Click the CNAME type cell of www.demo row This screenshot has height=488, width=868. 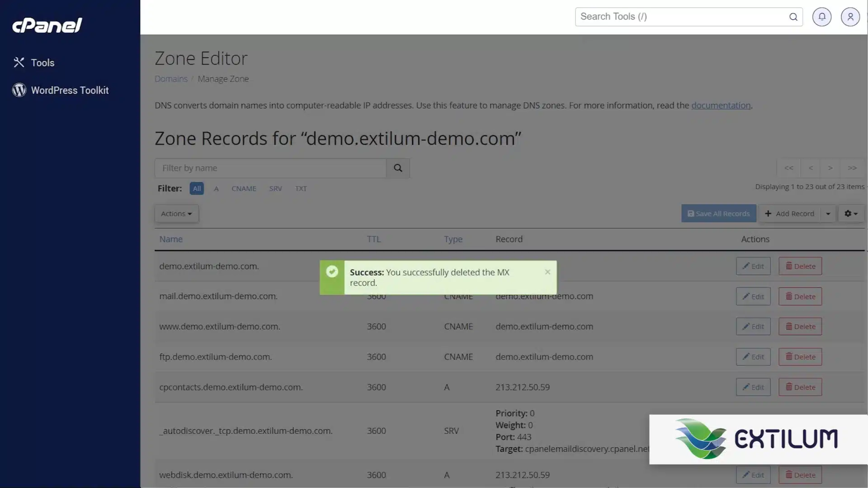coord(458,326)
